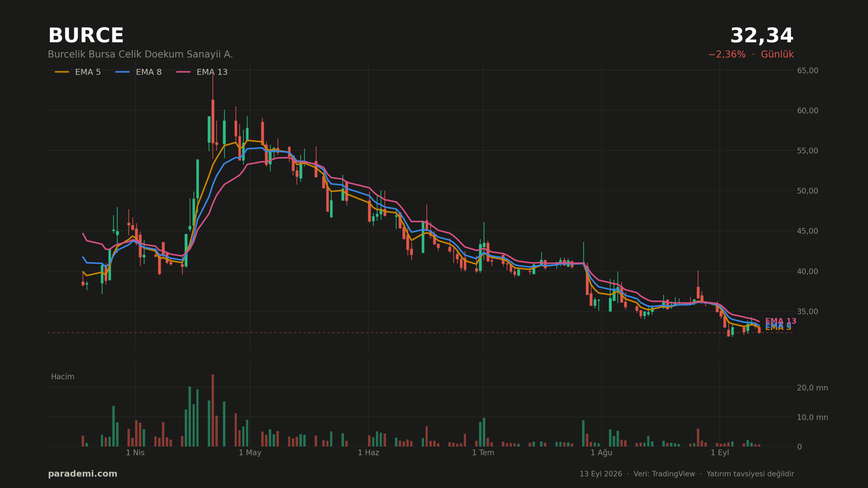Click the tallest red volume bar
The height and width of the screenshot is (488, 868).
[213, 410]
